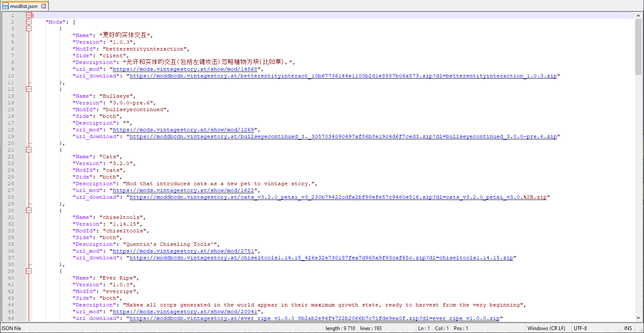Collapse the Ever Ripe block fold marker on line 39
The width and height of the screenshot is (644, 333).
29,271
